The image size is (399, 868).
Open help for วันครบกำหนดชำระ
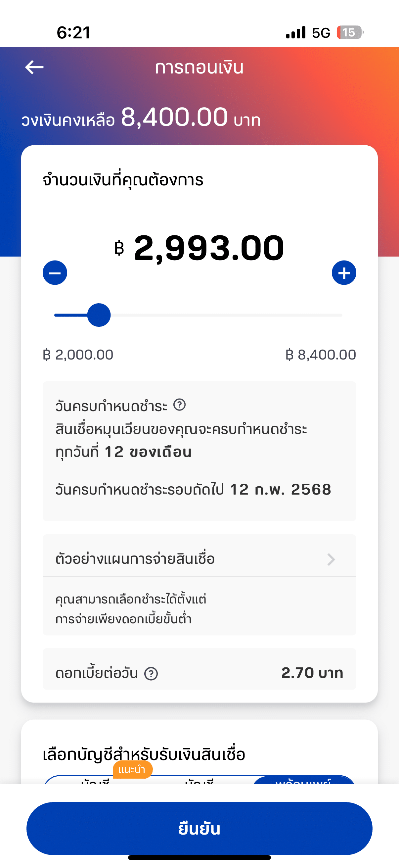(179, 405)
